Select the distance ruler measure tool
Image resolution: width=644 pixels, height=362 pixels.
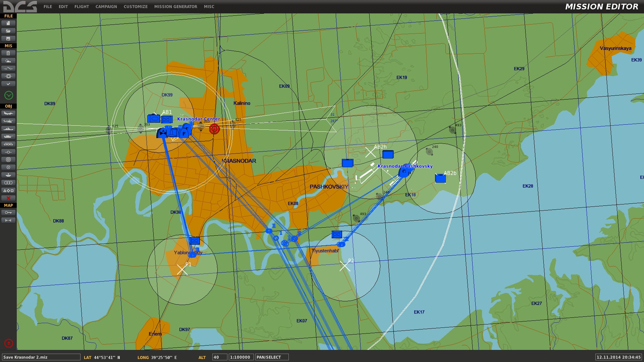click(x=8, y=220)
